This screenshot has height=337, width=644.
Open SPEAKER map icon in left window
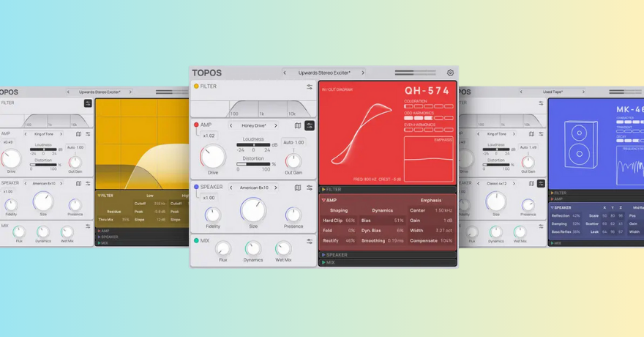point(78,183)
